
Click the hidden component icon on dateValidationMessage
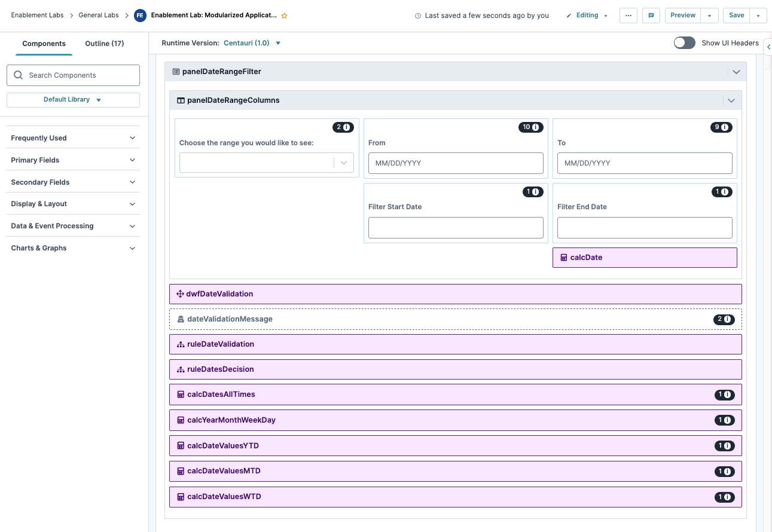click(181, 319)
